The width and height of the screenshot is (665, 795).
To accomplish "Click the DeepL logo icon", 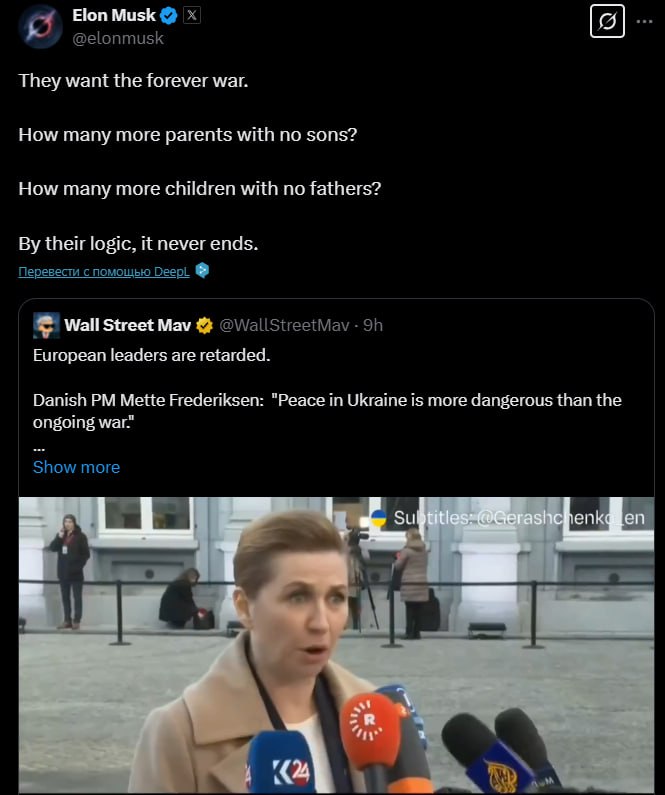I will 202,271.
